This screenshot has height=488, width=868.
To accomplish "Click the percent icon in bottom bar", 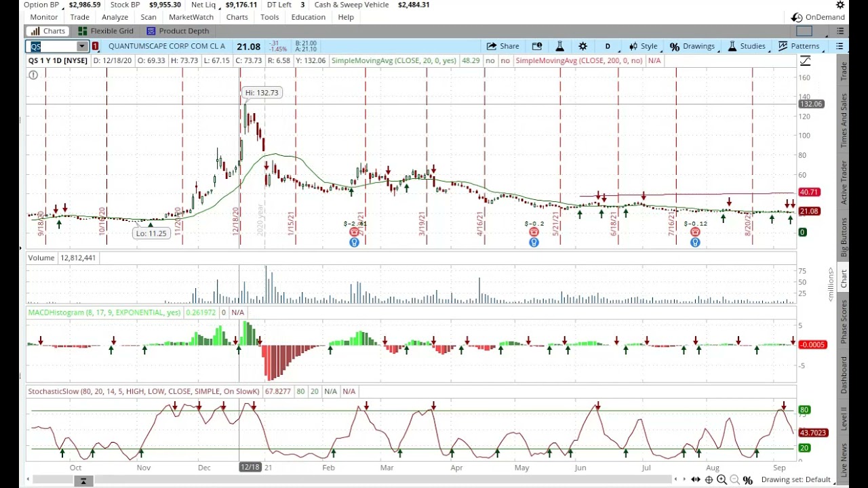I will click(747, 480).
